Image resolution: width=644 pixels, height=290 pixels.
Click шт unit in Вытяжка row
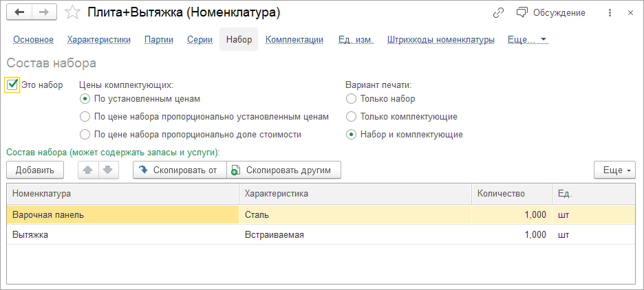pyautogui.click(x=594, y=234)
